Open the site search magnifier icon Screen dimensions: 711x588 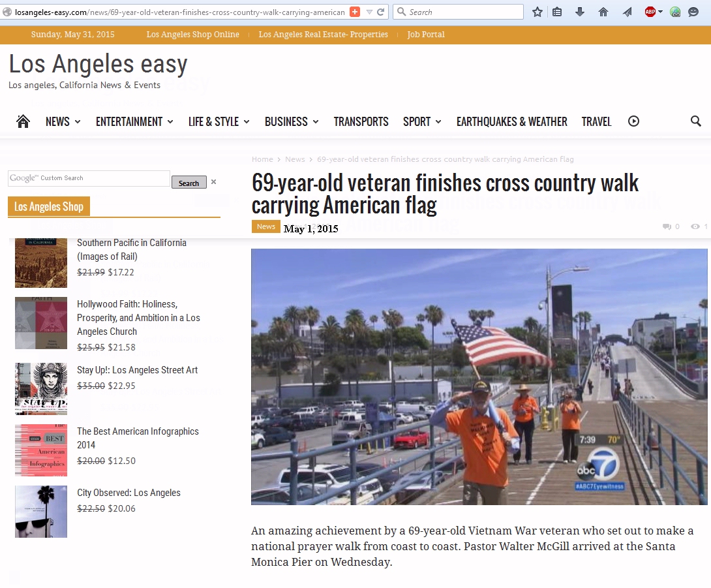695,121
